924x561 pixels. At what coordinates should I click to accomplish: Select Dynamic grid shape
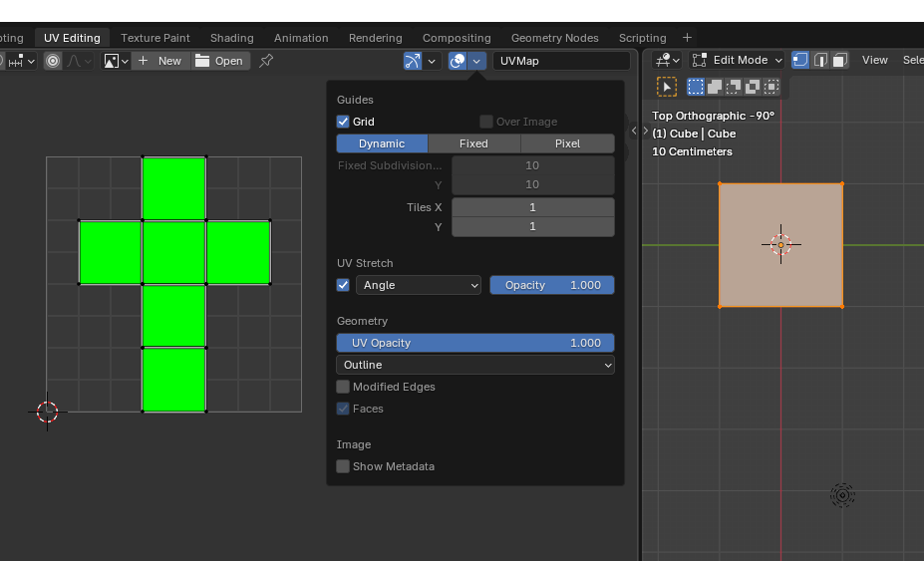point(382,143)
